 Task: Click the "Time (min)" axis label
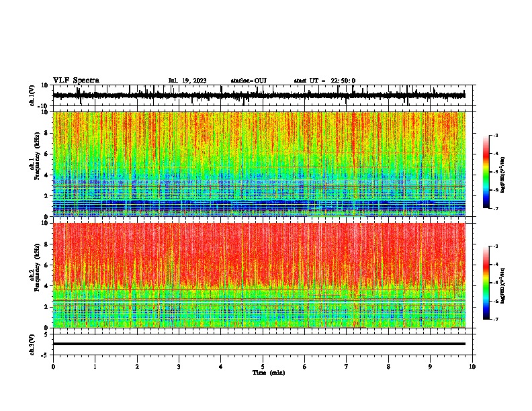pos(269,373)
